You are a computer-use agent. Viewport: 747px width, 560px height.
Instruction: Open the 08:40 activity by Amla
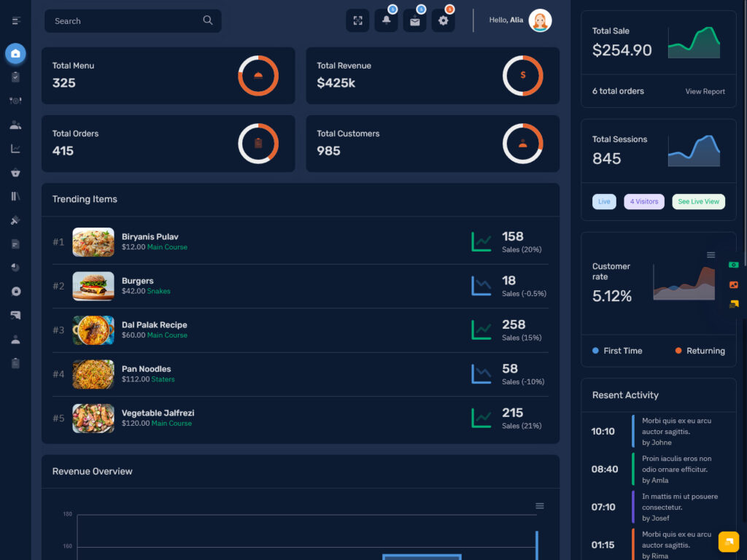(x=659, y=469)
